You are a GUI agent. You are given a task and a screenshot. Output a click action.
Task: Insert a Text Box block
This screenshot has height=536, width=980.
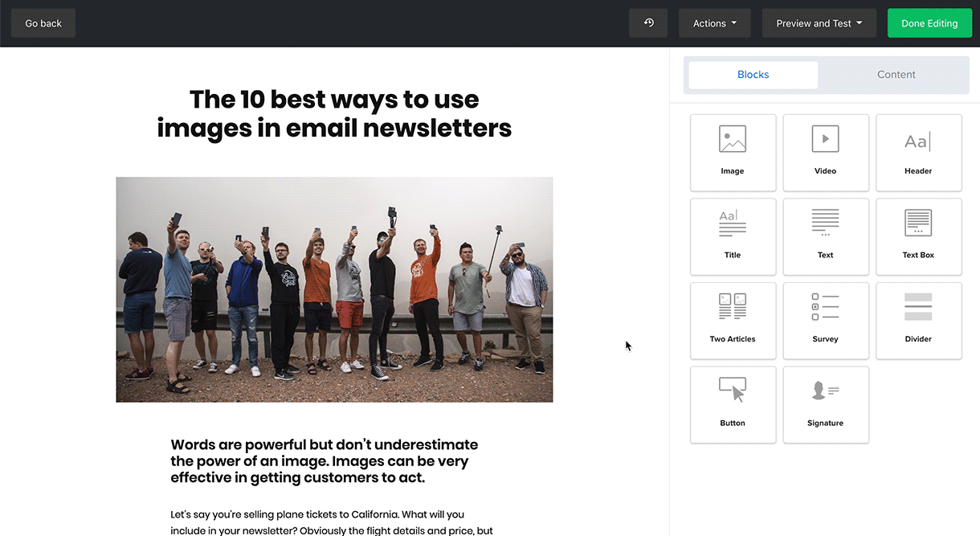point(918,236)
